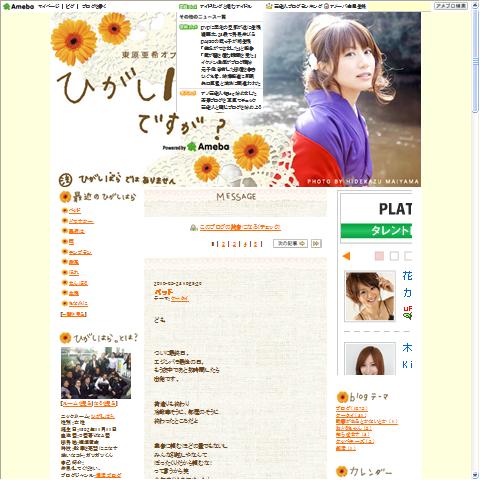
Task: Jump to last page with double-arrow button
Action: 316,244
